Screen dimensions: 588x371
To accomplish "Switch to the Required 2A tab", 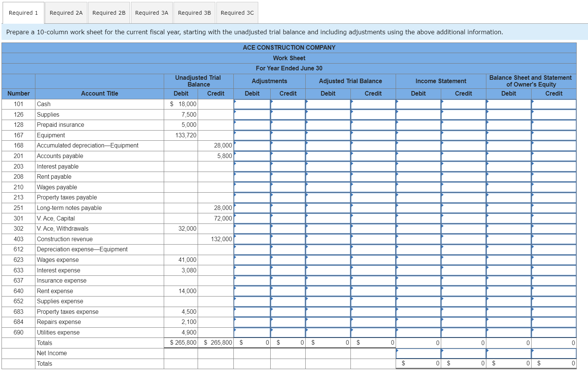I will tap(66, 13).
